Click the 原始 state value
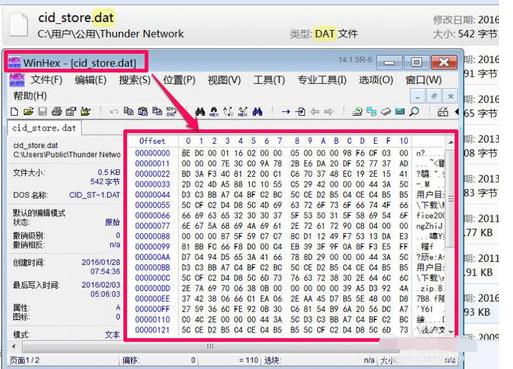The height and width of the screenshot is (369, 513). (x=112, y=222)
